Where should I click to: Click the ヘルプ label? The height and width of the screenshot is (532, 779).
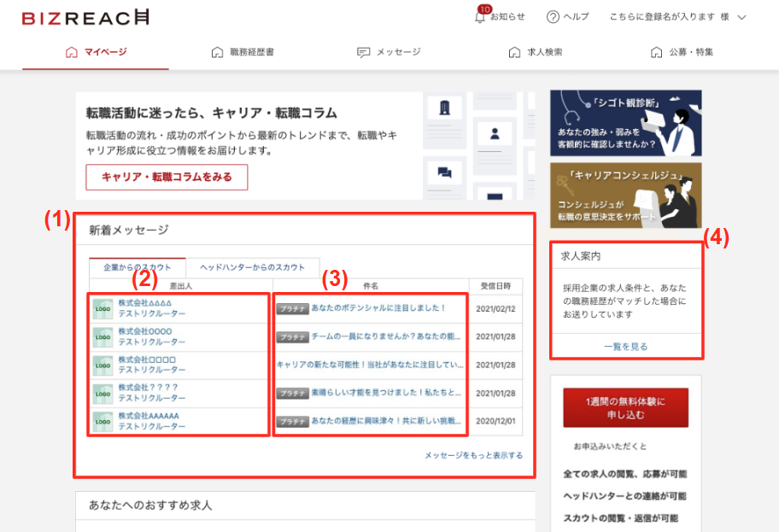[576, 17]
